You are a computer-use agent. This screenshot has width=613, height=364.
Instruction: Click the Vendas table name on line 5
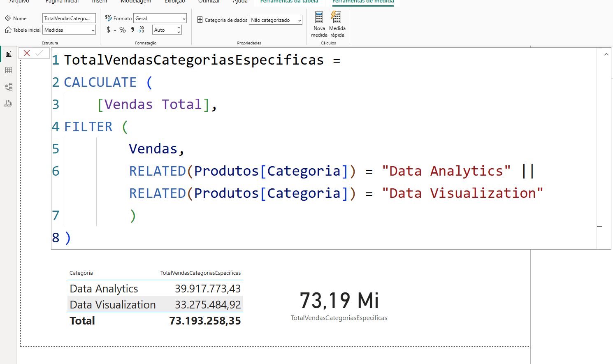tap(153, 149)
